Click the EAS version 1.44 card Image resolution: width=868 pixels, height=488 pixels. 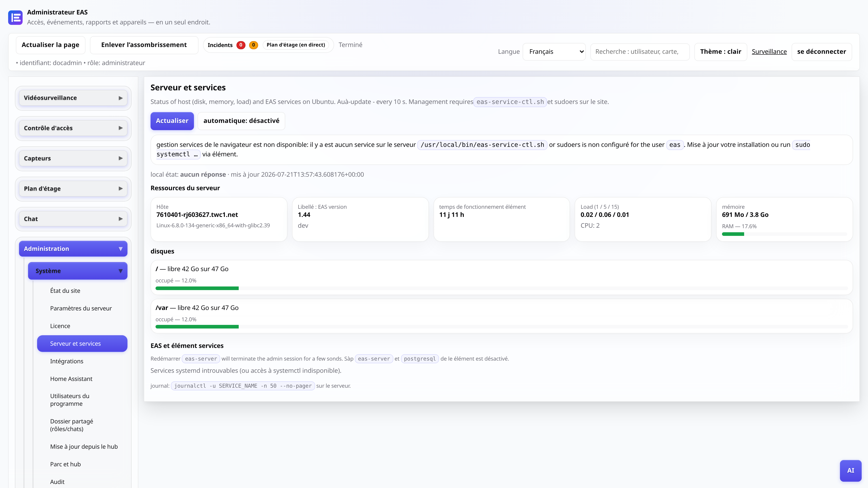tap(360, 219)
